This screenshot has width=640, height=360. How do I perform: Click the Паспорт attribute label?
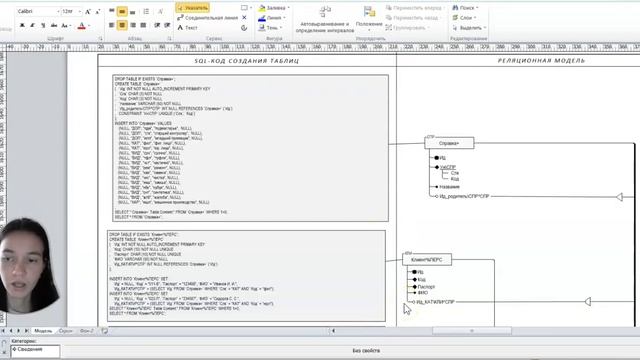[426, 287]
